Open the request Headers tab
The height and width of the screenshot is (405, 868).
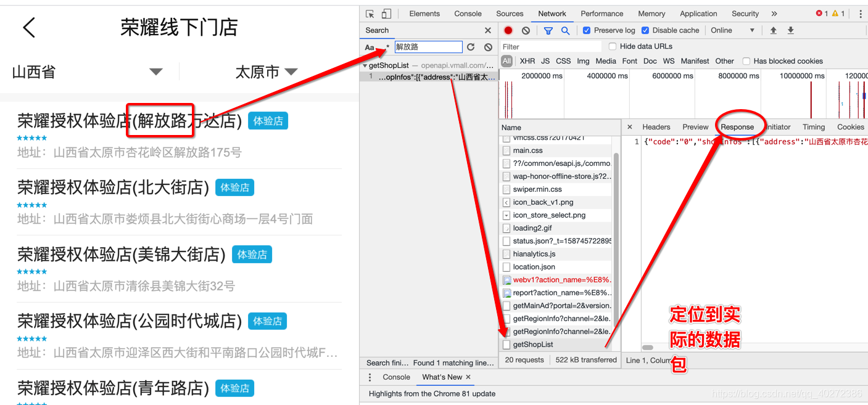click(x=656, y=127)
